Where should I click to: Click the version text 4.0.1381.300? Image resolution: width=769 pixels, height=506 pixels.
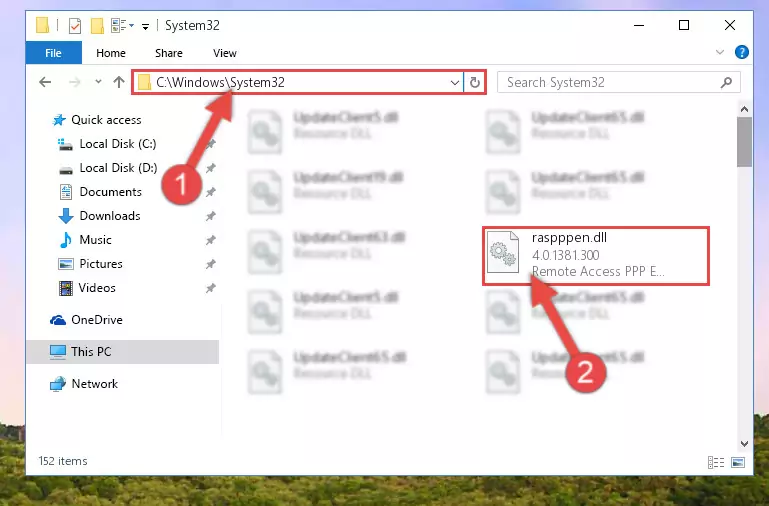(565, 255)
